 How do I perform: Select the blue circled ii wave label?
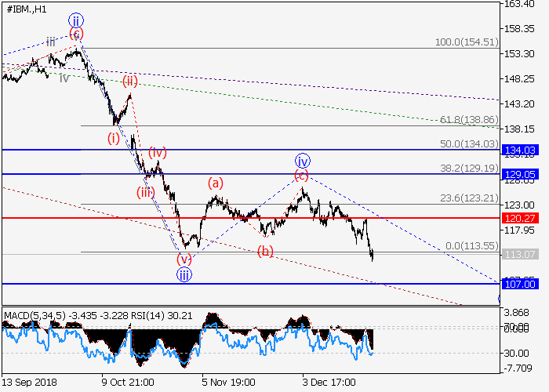(x=75, y=20)
